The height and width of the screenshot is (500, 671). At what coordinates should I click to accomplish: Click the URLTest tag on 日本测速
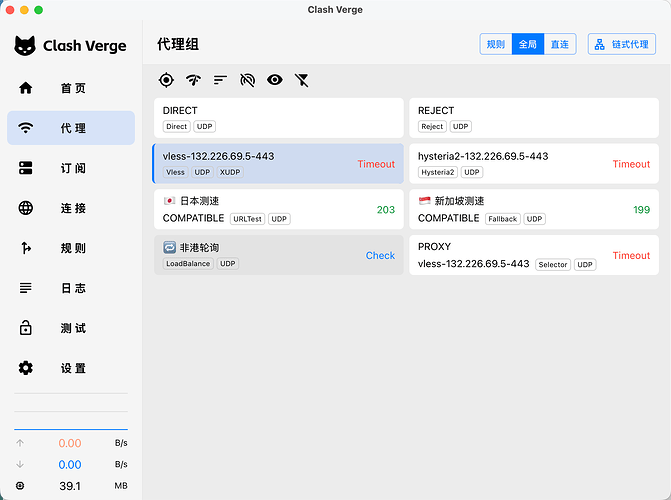[247, 219]
